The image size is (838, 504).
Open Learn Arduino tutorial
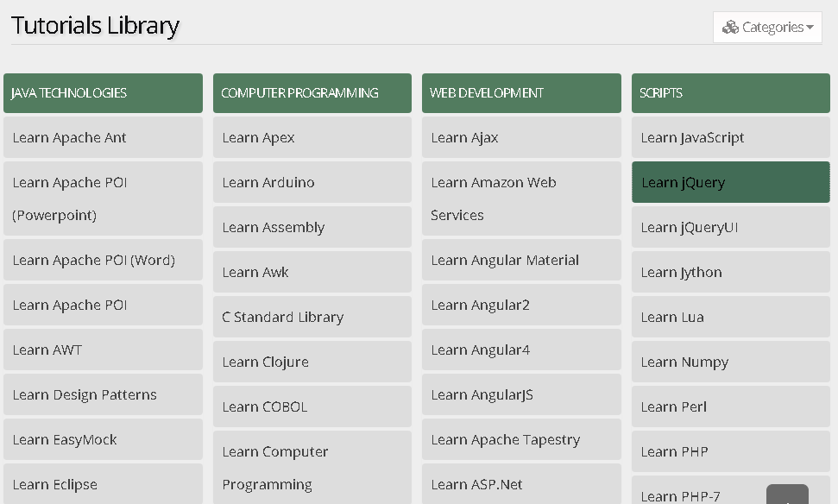pos(312,182)
